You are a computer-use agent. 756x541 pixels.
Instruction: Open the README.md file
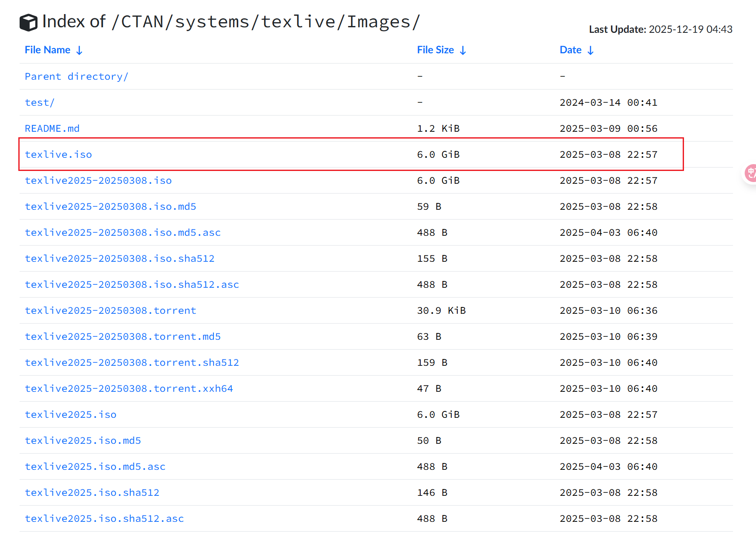52,128
